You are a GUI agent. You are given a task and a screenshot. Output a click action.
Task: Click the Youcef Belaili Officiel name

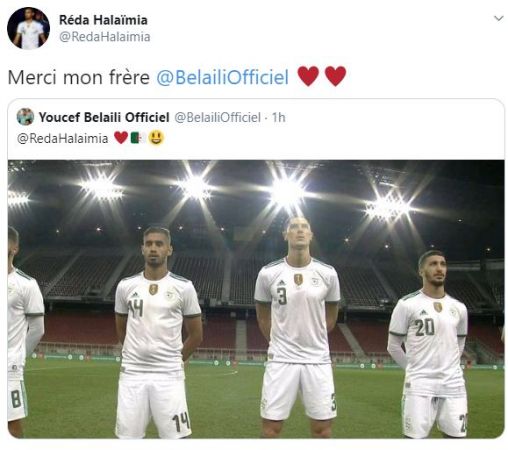pyautogui.click(x=104, y=117)
